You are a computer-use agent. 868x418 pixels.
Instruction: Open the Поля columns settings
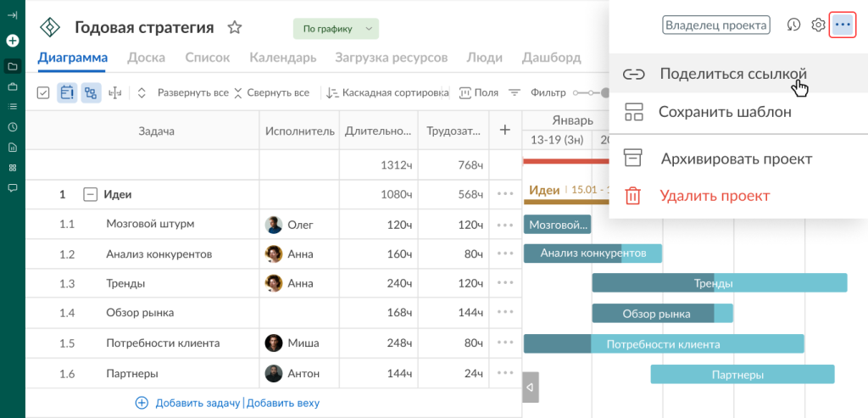point(480,92)
